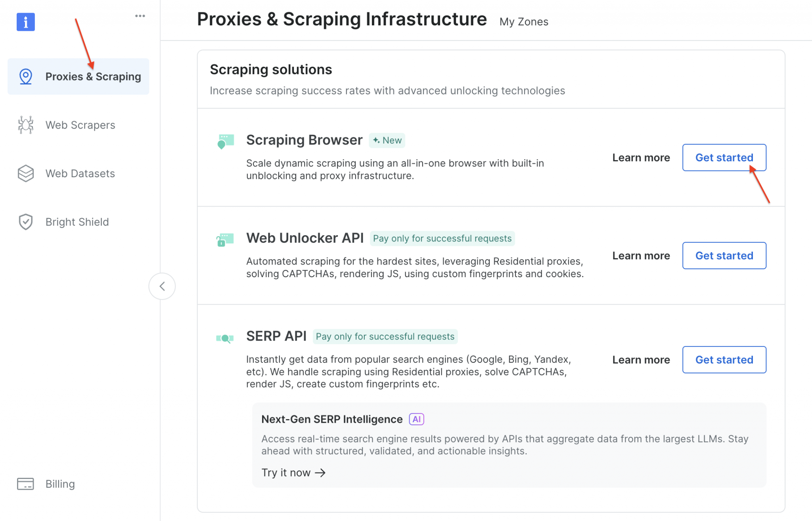
Task: Click the SERP API search icon
Action: pyautogui.click(x=224, y=337)
